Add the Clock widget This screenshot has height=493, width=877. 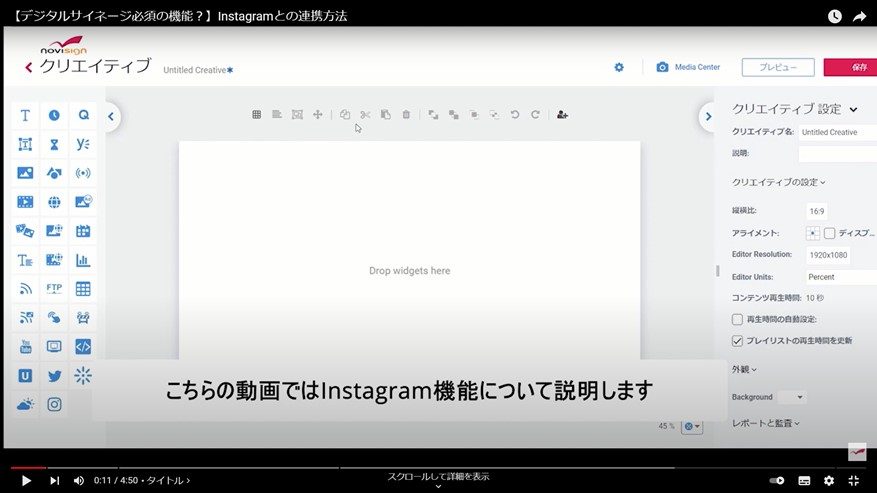pos(54,115)
